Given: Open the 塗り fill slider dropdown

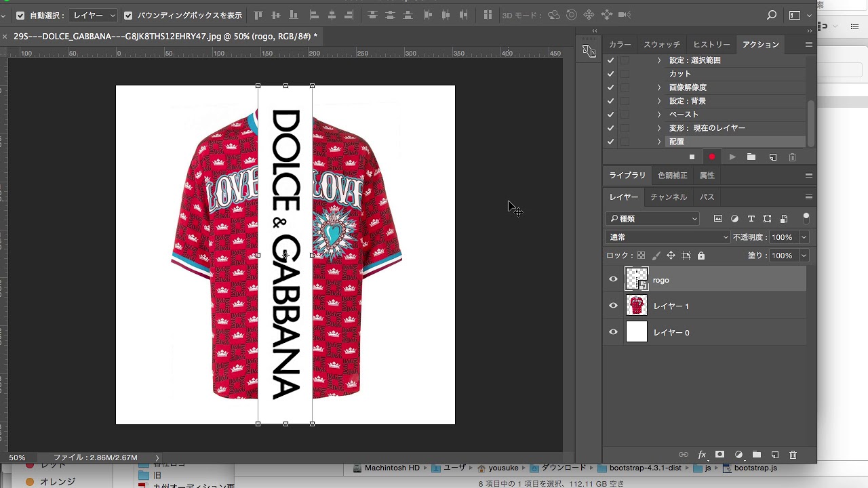Looking at the screenshot, I should [804, 256].
